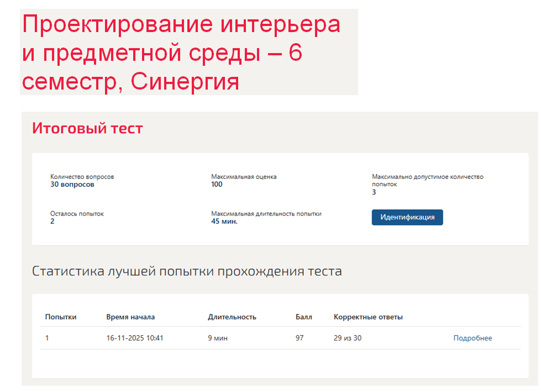
Task: Click the 'Попытки' column header
Action: point(61,317)
